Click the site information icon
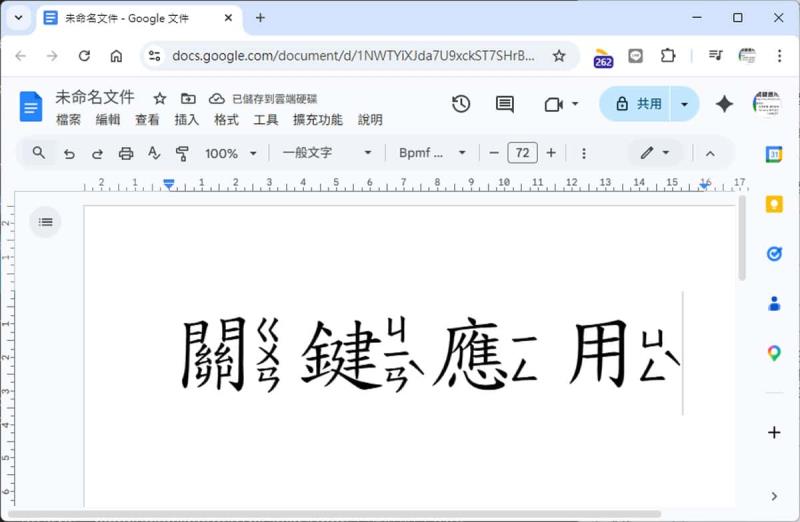Image resolution: width=800 pixels, height=522 pixels. [154, 56]
